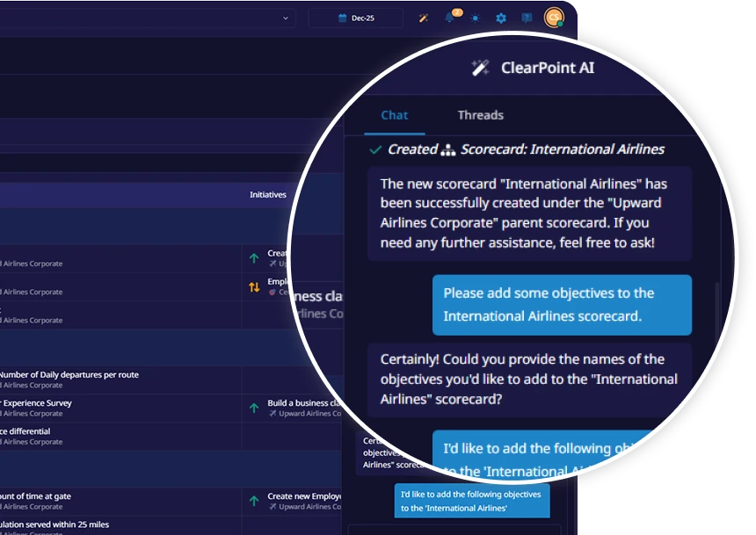The width and height of the screenshot is (756, 535).
Task: Click the ClearPoint AI wand icon in panel header
Action: point(480,68)
